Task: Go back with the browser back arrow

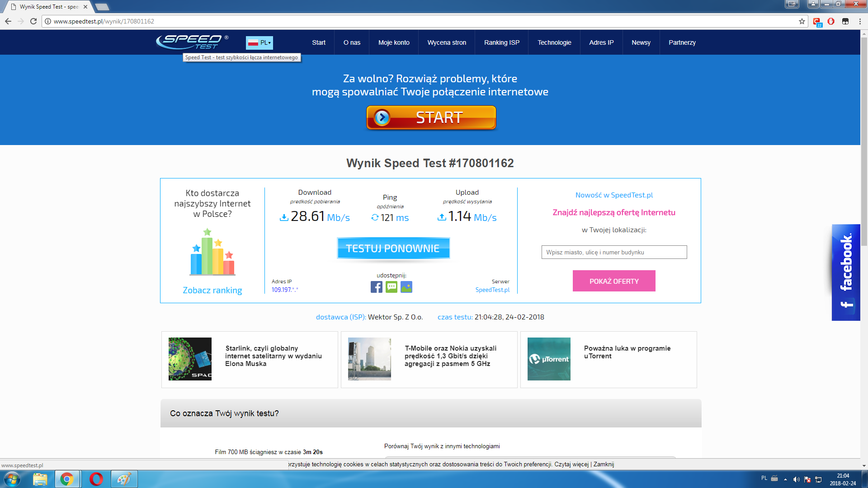Action: pos(8,21)
